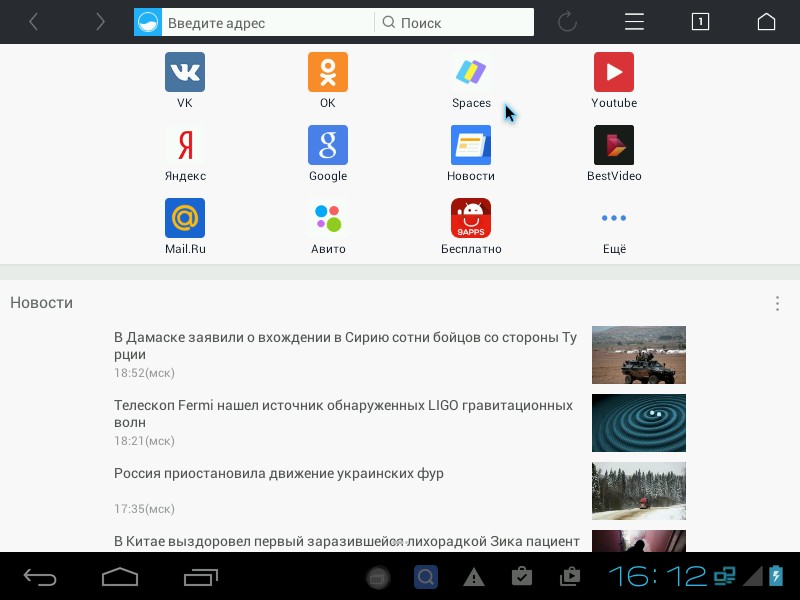Go back with the browser back arrow

coord(34,22)
